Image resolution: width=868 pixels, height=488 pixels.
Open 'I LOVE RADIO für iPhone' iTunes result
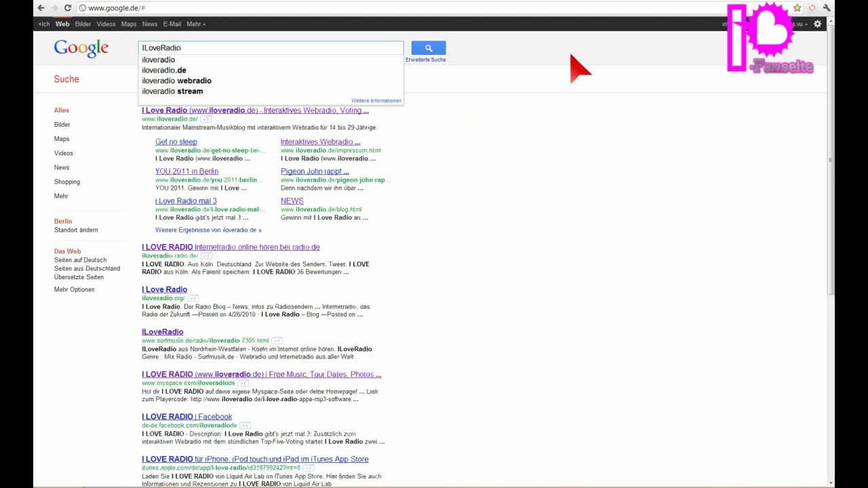(x=255, y=460)
